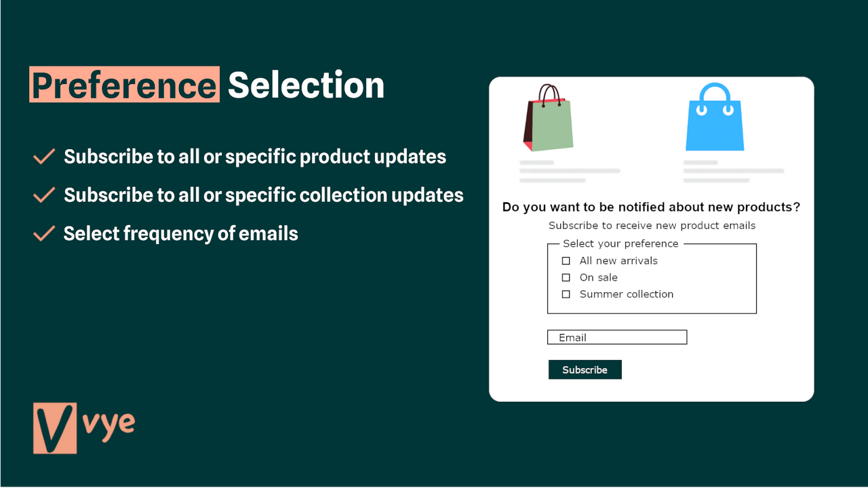The width and height of the screenshot is (868, 488).
Task: Click the new products notification heading
Action: tap(651, 207)
